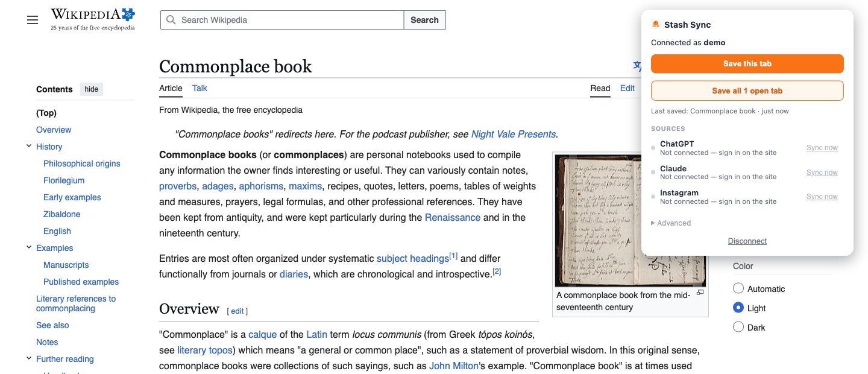Click citation reference [1]
868x374 pixels.
pos(453,256)
